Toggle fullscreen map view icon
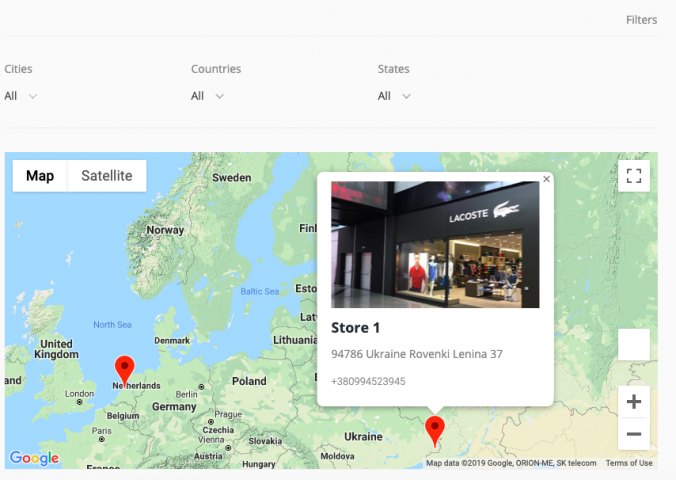The image size is (676, 480). click(x=633, y=176)
